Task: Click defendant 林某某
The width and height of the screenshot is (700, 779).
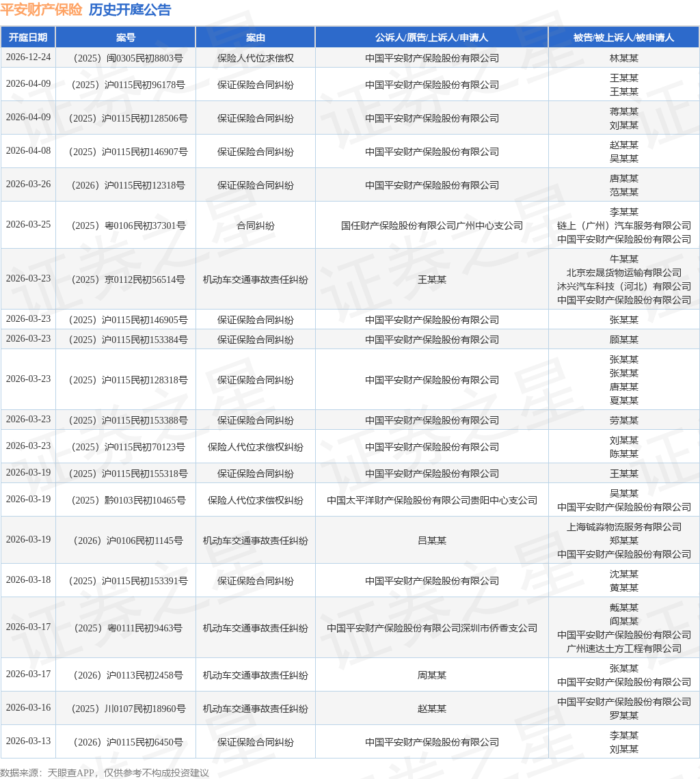Action: point(624,58)
